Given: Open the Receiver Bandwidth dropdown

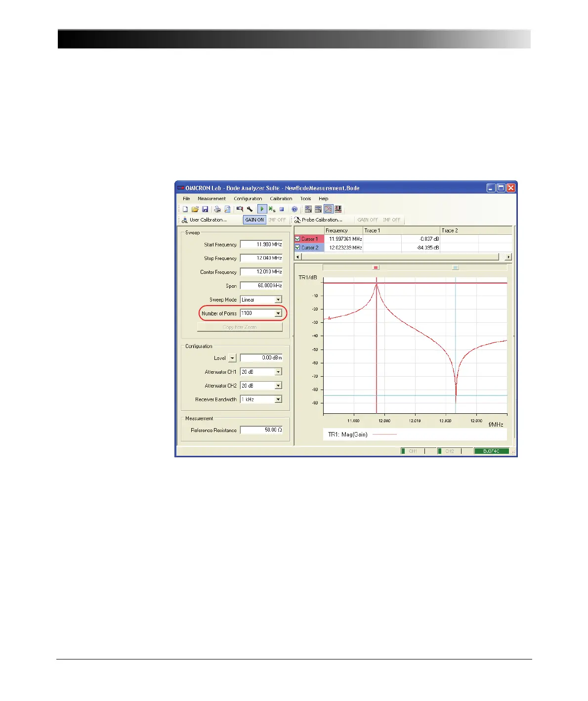Looking at the screenshot, I should (278, 399).
